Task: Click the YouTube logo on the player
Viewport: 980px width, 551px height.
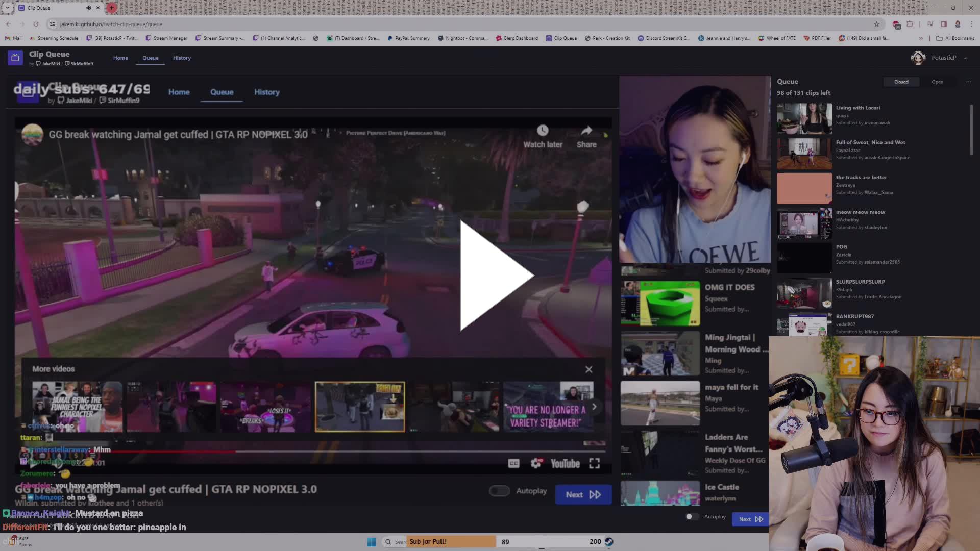Action: 566,463
